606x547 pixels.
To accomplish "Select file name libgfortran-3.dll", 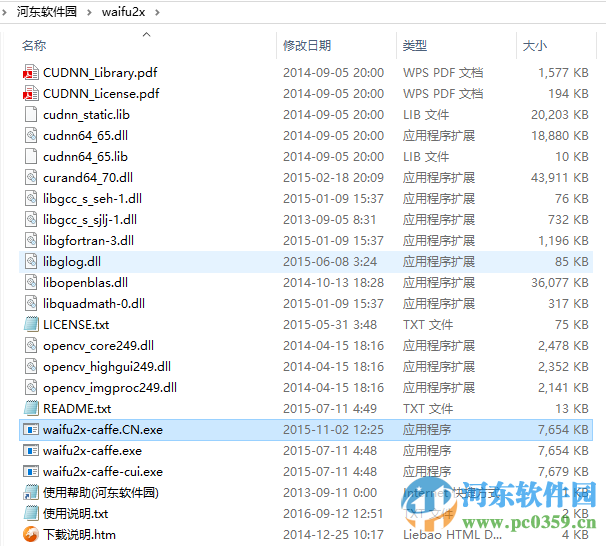I will [88, 241].
